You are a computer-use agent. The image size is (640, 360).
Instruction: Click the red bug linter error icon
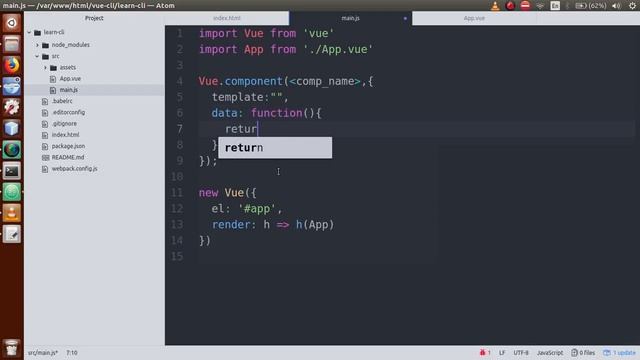(x=484, y=353)
